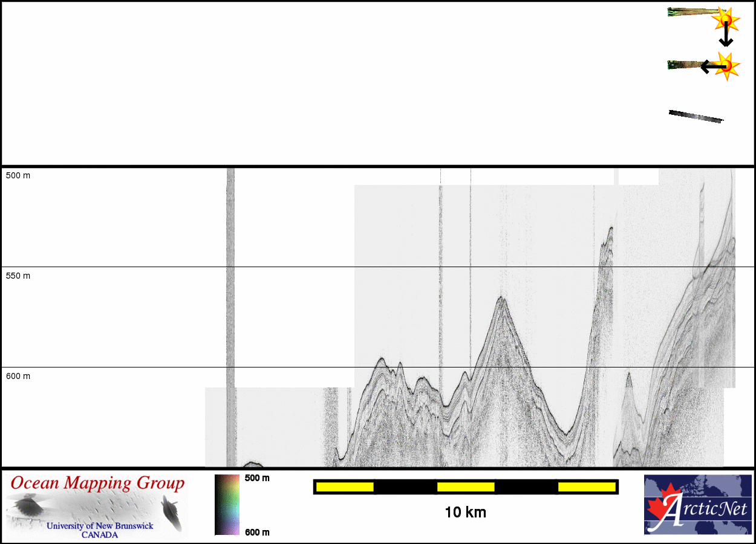
Task: Open the Ocean Mapping Group logo
Action: [x=97, y=506]
